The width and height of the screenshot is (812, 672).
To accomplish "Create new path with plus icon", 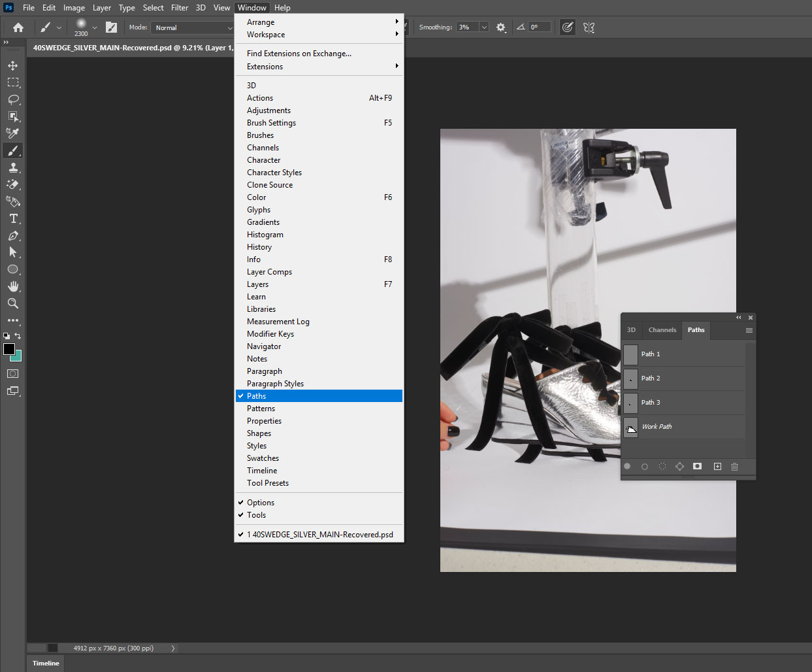I will point(717,466).
